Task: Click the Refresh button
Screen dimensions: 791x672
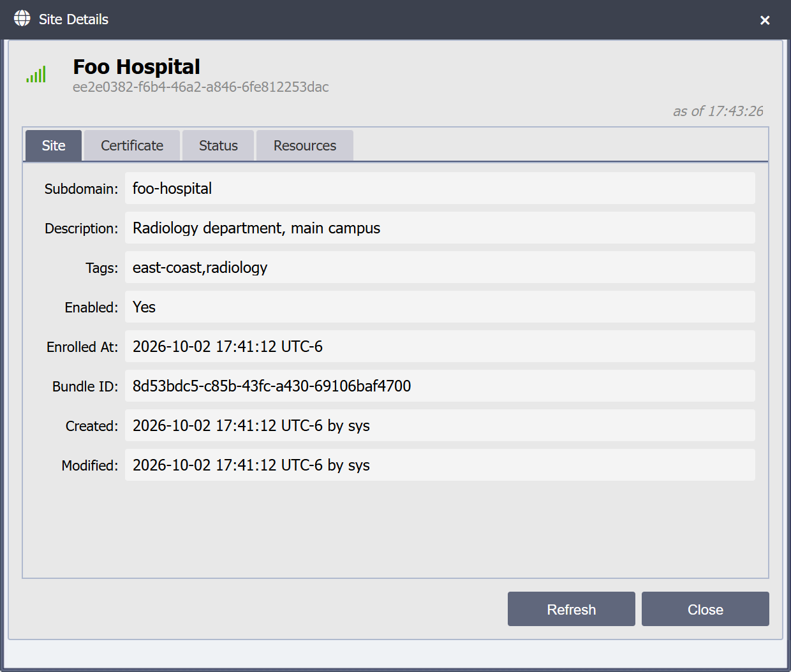Action: coord(572,609)
